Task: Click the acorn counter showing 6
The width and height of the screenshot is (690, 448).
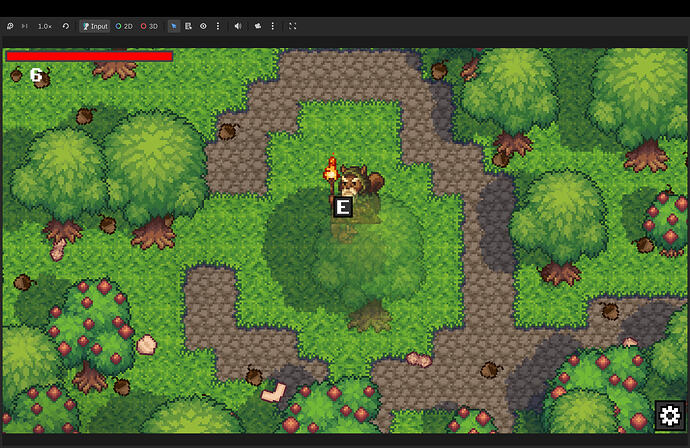Action: (36, 76)
